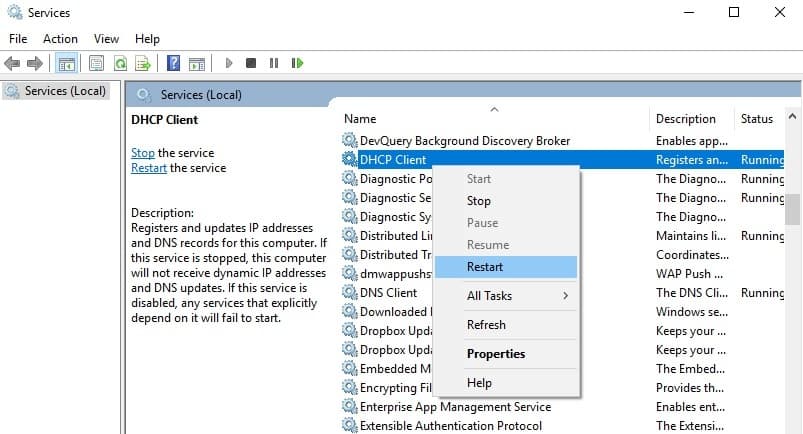Image resolution: width=803 pixels, height=434 pixels.
Task: Click 'WAP Push ...' description cell
Action: tap(689, 274)
